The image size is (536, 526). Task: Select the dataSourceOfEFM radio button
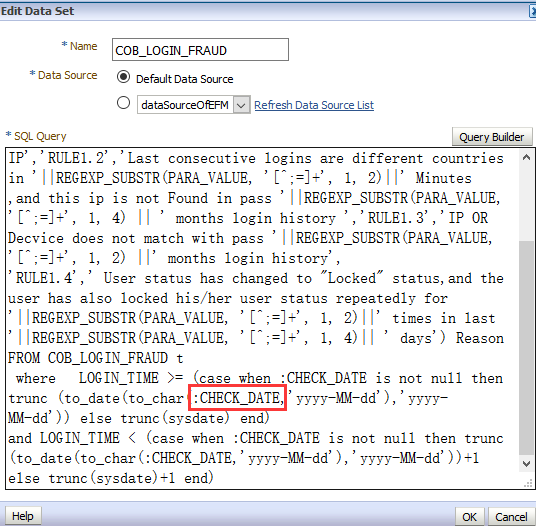(x=123, y=103)
